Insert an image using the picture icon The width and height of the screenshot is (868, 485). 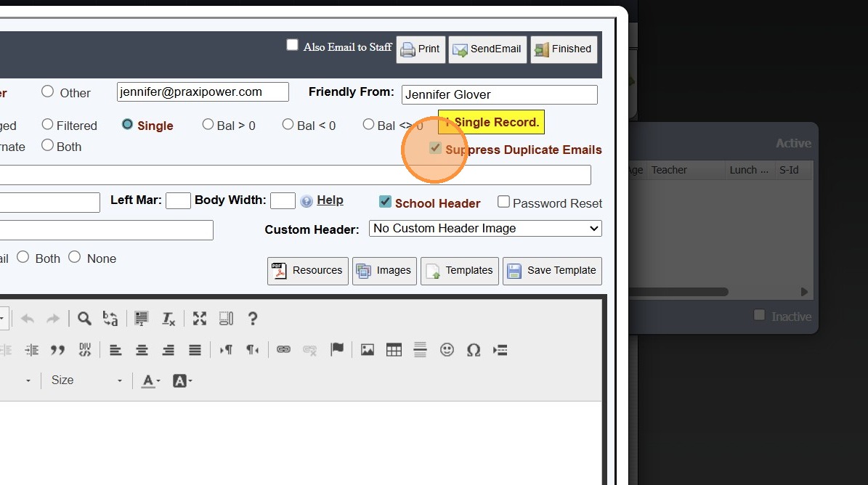click(368, 350)
